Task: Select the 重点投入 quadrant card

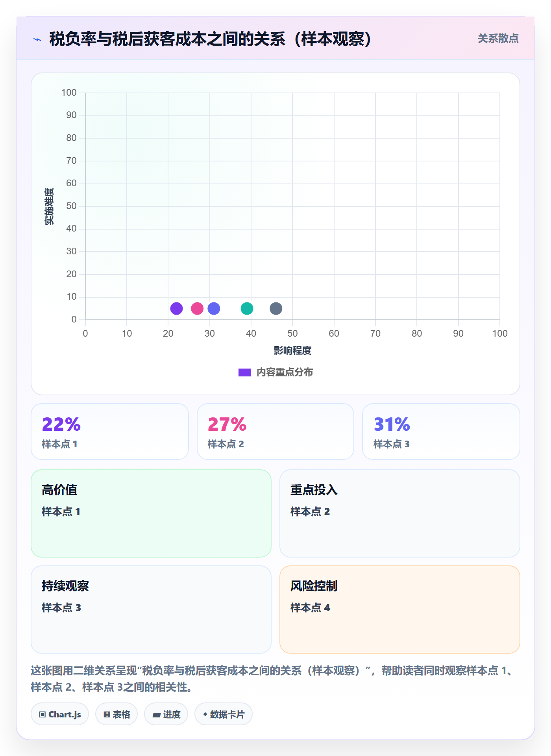Action: 400,513
